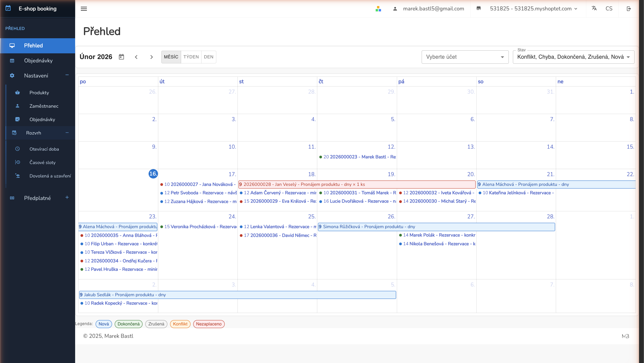Select the Časové sloty timer icon
The height and width of the screenshot is (363, 644).
[17, 162]
